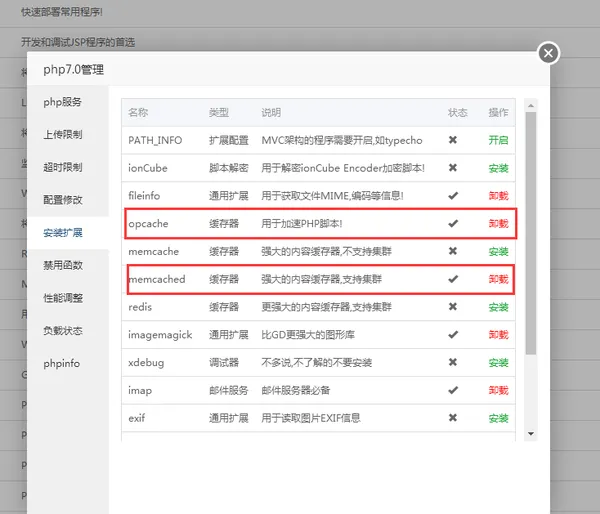Click the X status icon for PATH_INFO
The width and height of the screenshot is (600, 514).
pyautogui.click(x=453, y=140)
